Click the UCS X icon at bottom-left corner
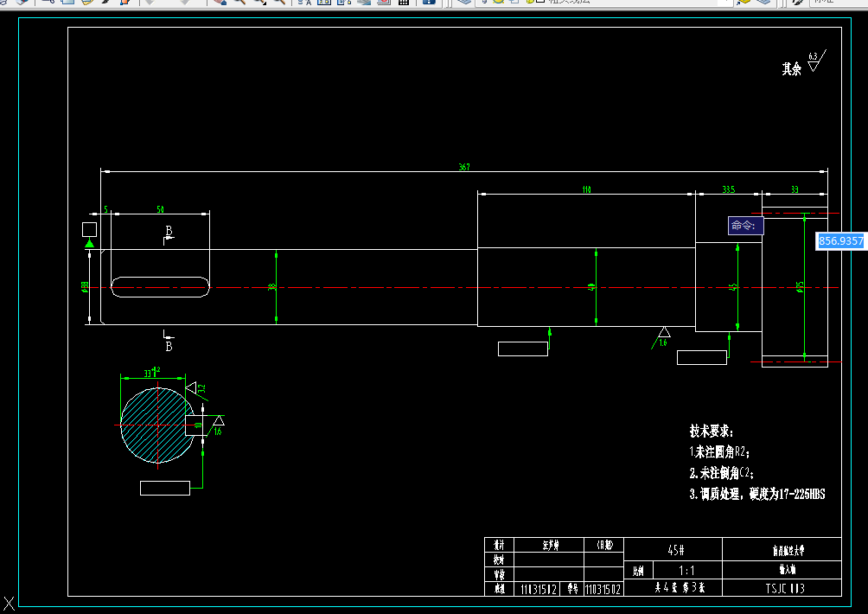The height and width of the screenshot is (614, 868). click(9, 604)
